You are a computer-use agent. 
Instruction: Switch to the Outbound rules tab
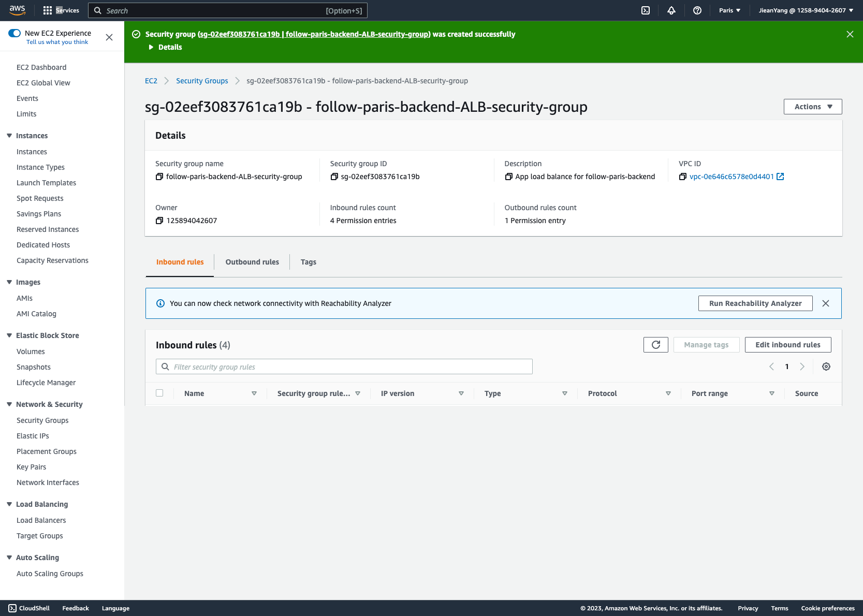point(252,262)
